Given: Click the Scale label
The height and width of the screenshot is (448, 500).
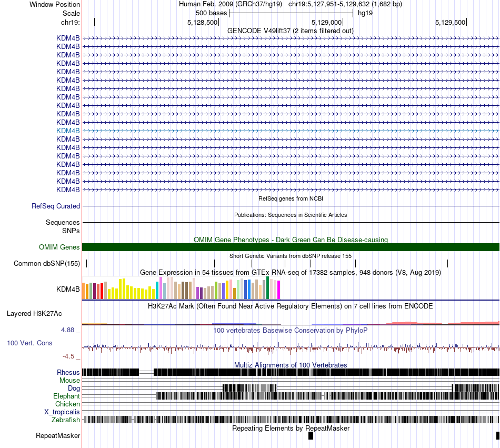Looking at the screenshot, I should [x=71, y=13].
